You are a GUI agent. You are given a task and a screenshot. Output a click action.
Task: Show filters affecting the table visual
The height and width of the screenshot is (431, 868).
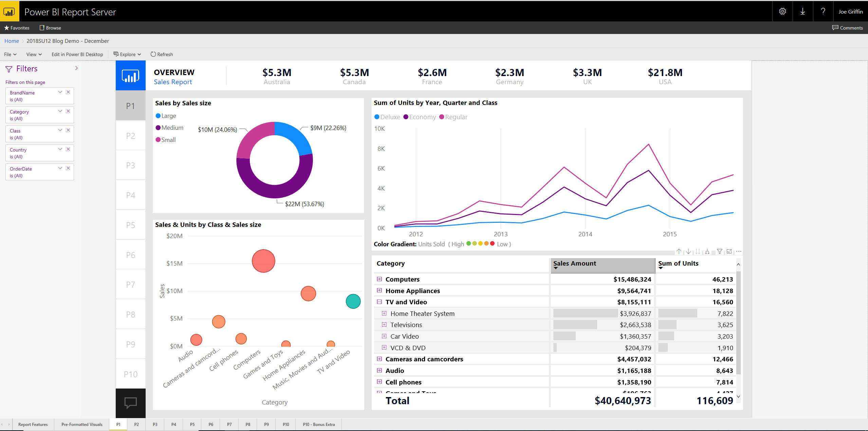[x=720, y=251]
